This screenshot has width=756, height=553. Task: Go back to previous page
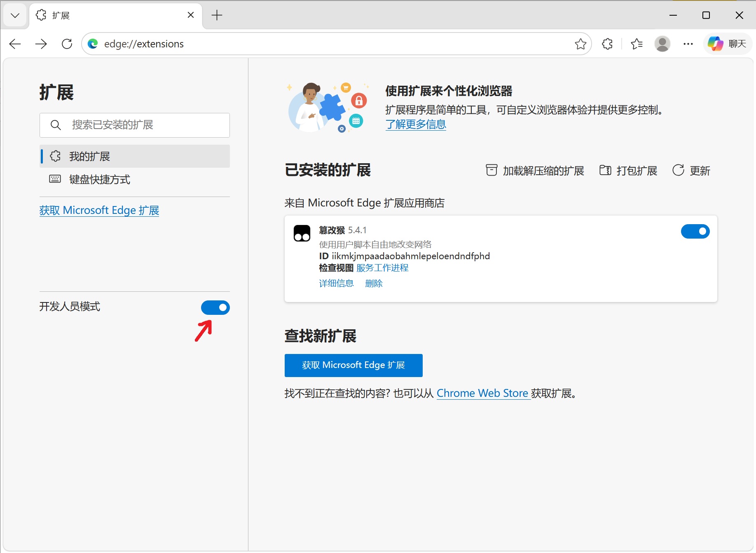pyautogui.click(x=15, y=44)
